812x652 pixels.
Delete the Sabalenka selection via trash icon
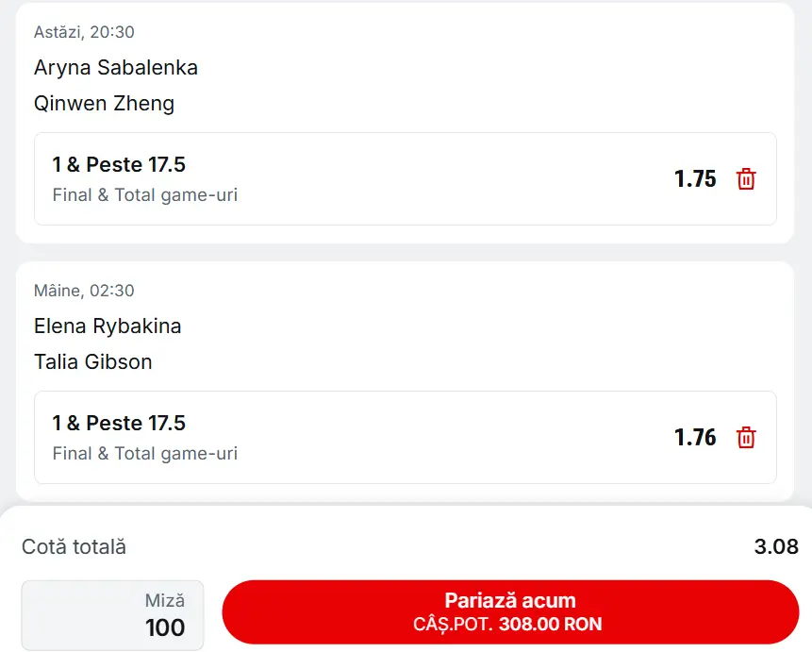click(x=746, y=179)
